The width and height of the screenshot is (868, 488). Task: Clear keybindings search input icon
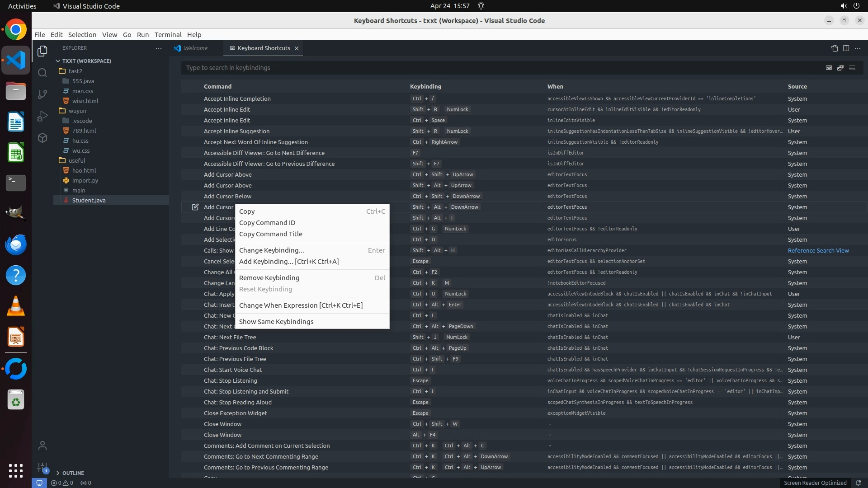(852, 68)
